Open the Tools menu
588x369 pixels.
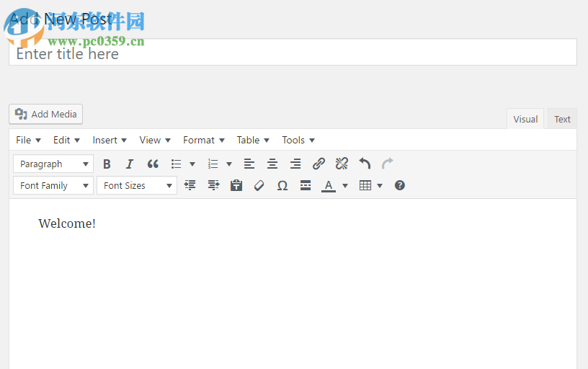pyautogui.click(x=298, y=141)
